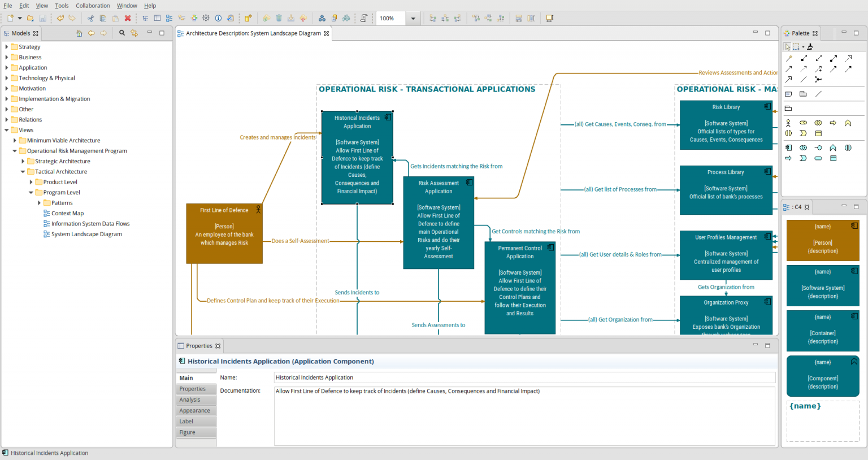Image resolution: width=868 pixels, height=460 pixels.
Task: Click the red Delete icon in the toolbar
Action: tap(128, 18)
